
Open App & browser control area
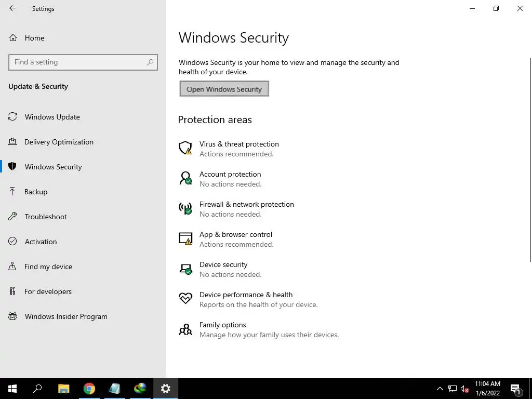(x=236, y=234)
